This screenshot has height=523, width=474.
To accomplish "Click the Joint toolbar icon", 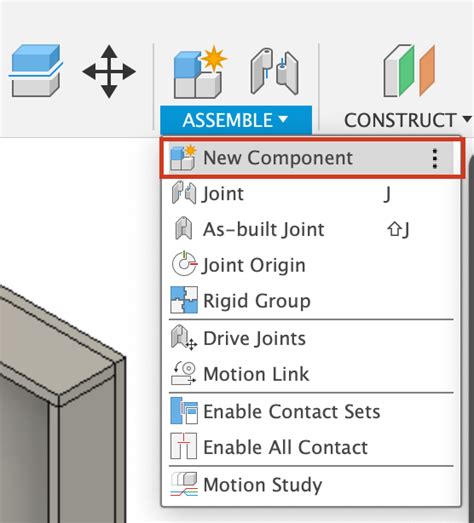I will [274, 71].
